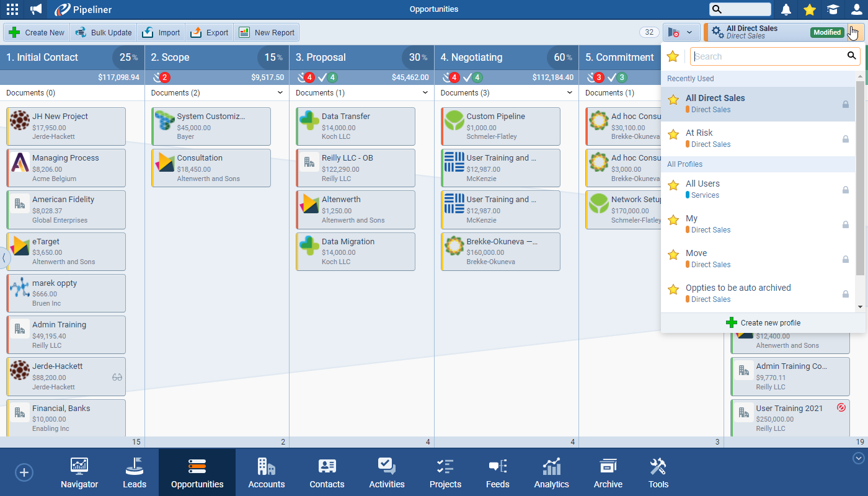Viewport: 868px width, 496px height.
Task: Click the megaphone announcement icon
Action: [x=34, y=9]
